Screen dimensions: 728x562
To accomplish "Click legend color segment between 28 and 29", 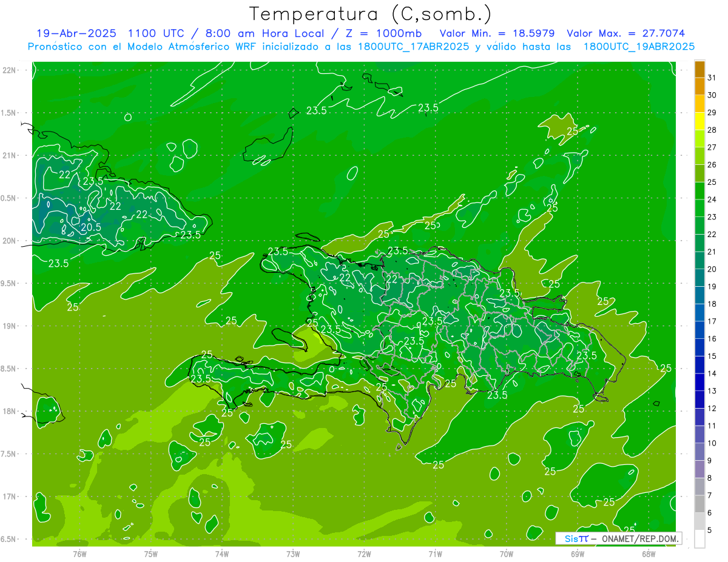I will [x=699, y=121].
